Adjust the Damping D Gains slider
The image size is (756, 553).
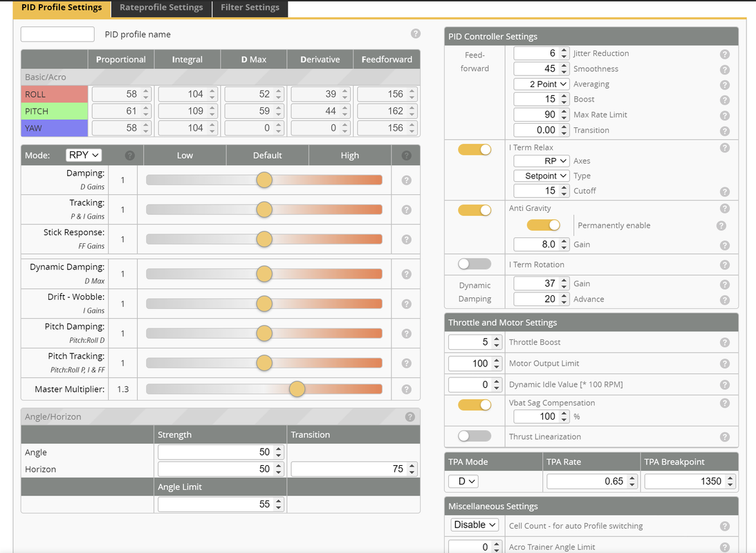[264, 180]
